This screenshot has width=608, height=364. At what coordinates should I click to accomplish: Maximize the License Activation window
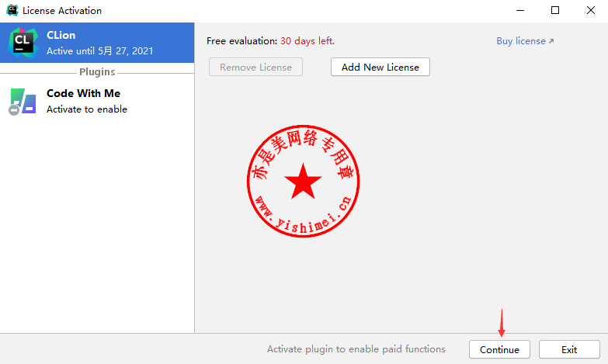coord(555,10)
